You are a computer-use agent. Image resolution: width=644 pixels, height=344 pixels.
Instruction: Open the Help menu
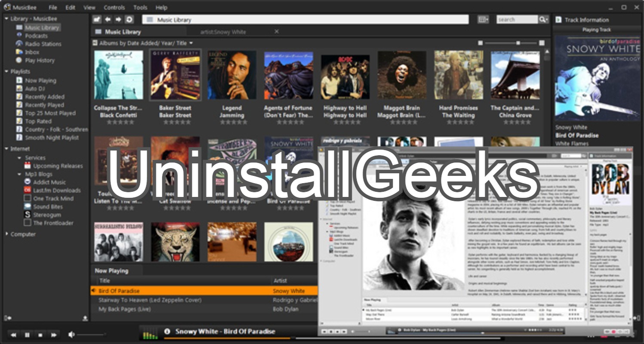(161, 7)
